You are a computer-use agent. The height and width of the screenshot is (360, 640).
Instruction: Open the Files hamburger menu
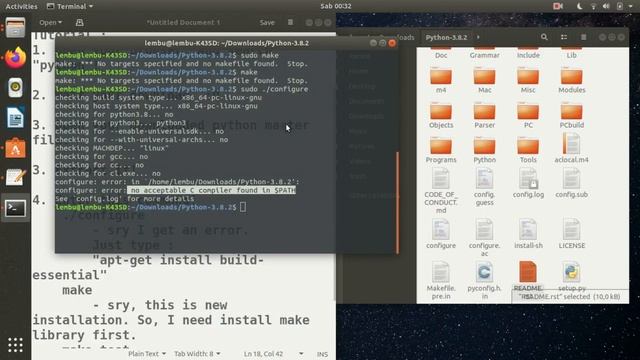click(x=583, y=37)
